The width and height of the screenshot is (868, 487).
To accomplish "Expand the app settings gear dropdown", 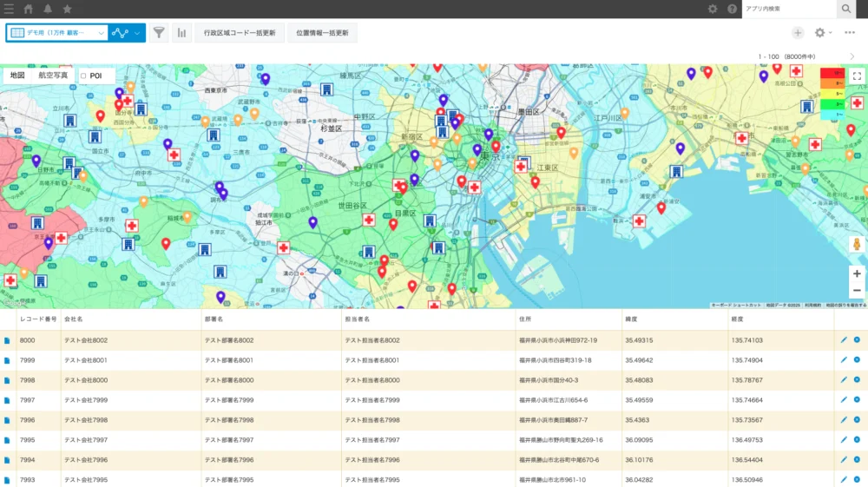I will 823,33.
